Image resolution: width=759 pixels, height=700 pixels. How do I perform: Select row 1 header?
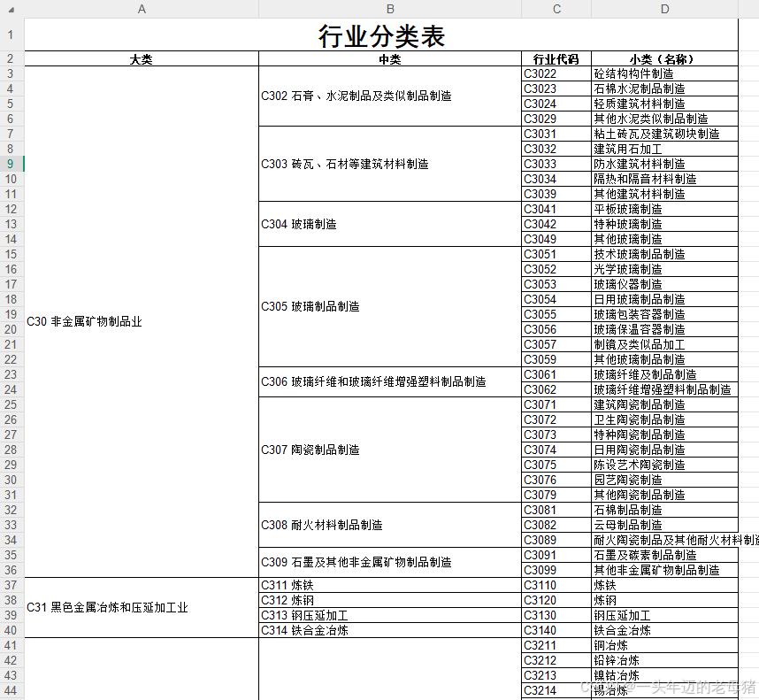11,35
